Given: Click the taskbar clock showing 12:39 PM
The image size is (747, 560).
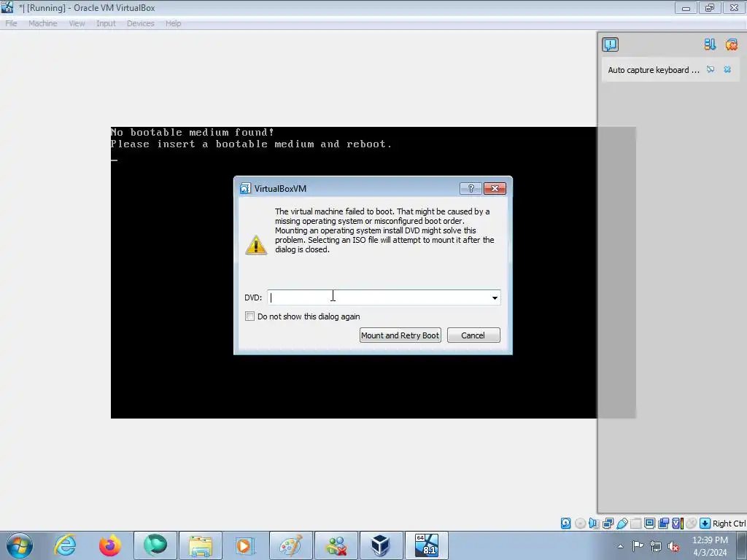Looking at the screenshot, I should (x=710, y=546).
